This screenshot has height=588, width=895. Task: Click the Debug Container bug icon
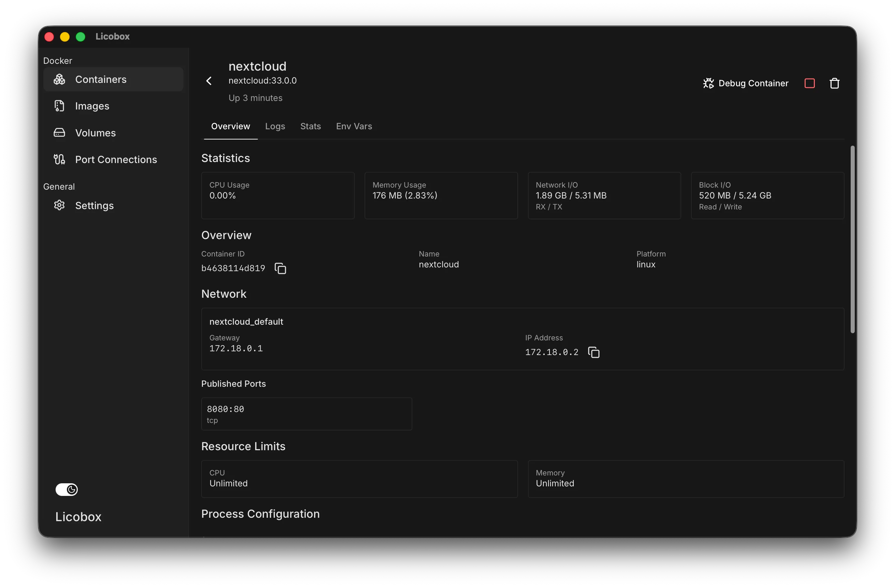click(x=708, y=83)
